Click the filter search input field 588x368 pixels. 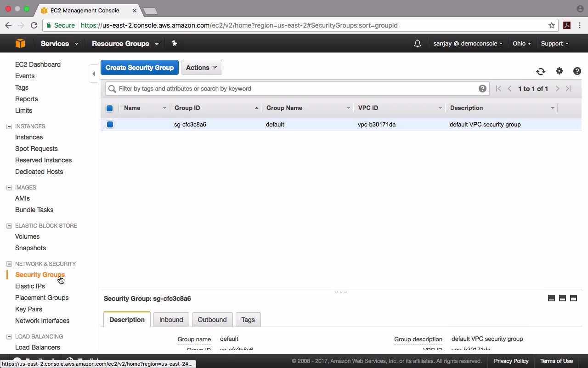pos(298,89)
